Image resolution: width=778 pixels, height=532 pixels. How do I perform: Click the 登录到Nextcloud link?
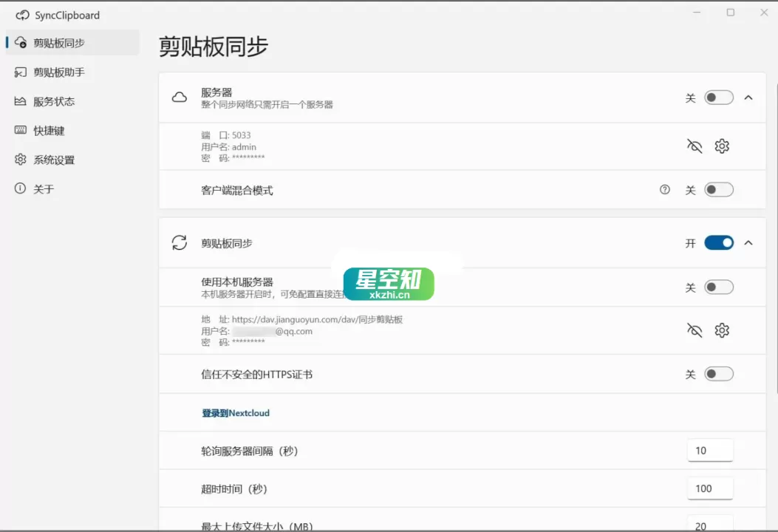click(x=235, y=412)
